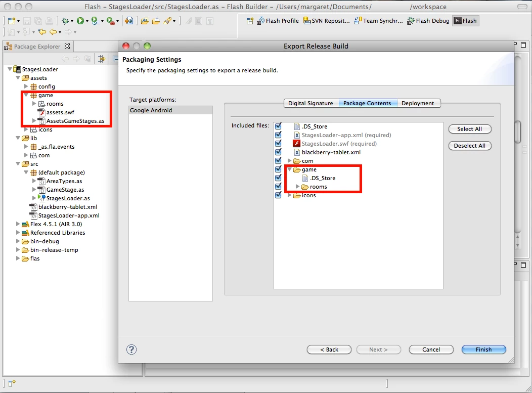Click the StagesLoader project icon in tree

[17, 69]
